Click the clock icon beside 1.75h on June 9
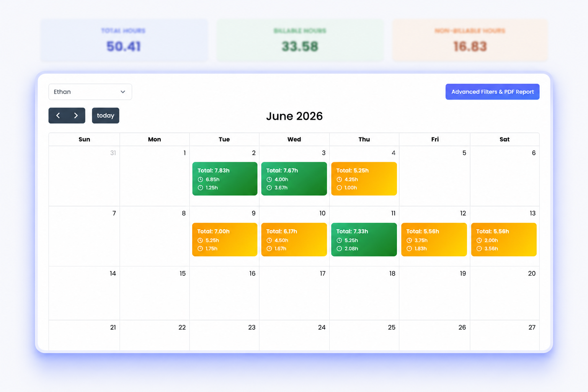 click(x=200, y=248)
